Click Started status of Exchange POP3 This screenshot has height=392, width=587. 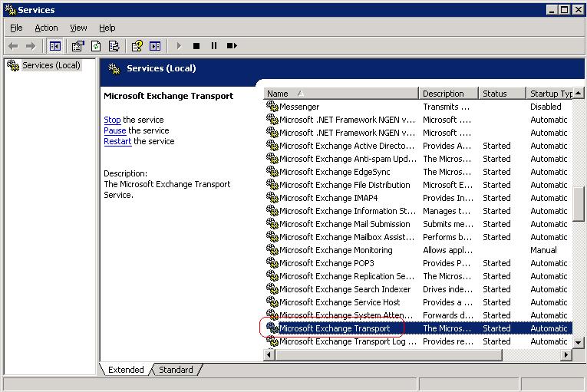tap(496, 263)
